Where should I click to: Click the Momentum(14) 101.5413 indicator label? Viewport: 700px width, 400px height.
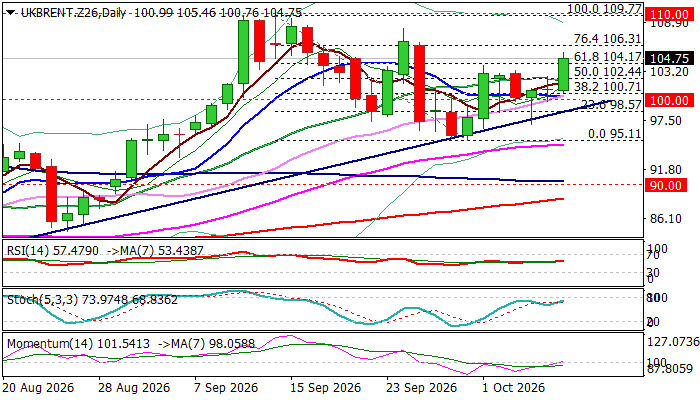78,344
